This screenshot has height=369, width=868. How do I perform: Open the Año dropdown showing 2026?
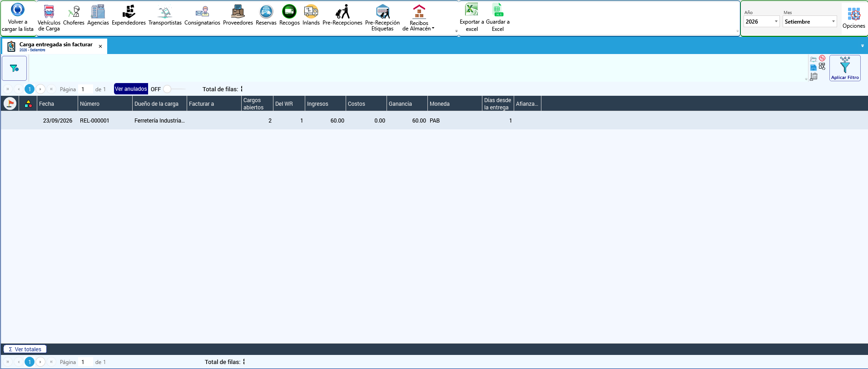coord(761,21)
